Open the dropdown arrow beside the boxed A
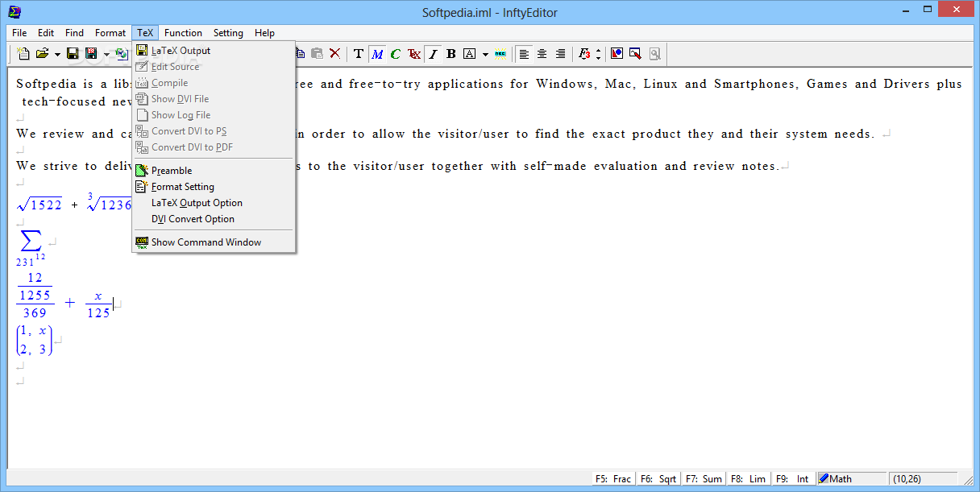The image size is (980, 492). click(x=485, y=55)
